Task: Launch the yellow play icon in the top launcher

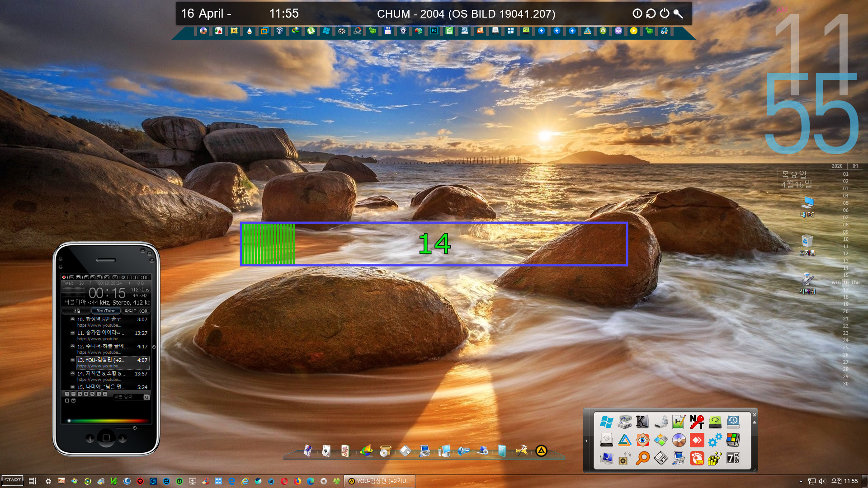Action: (634, 31)
